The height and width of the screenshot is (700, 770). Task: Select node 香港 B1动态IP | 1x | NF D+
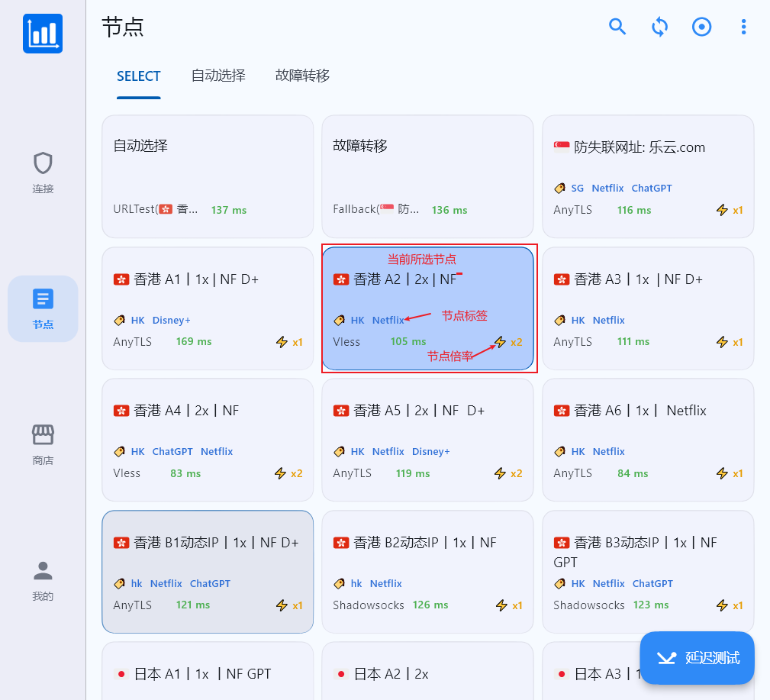point(208,572)
